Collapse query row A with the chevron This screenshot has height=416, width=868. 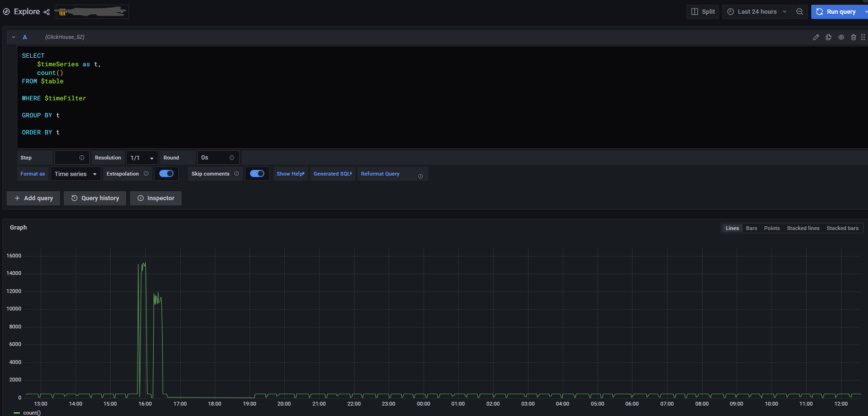[14, 37]
